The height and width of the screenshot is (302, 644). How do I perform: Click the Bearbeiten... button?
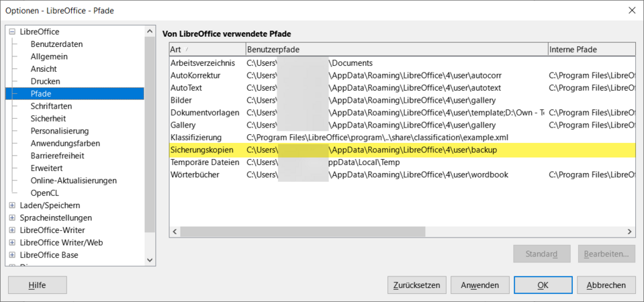[606, 254]
